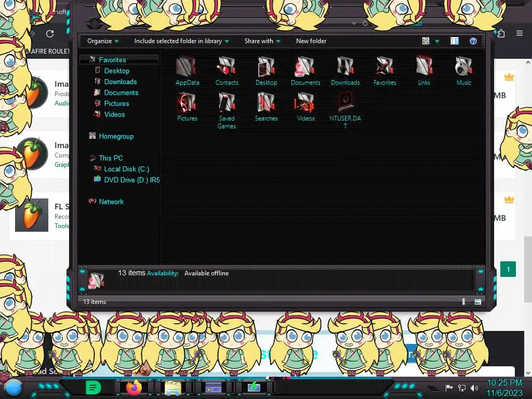Open the green notes app on taskbar

point(94,388)
